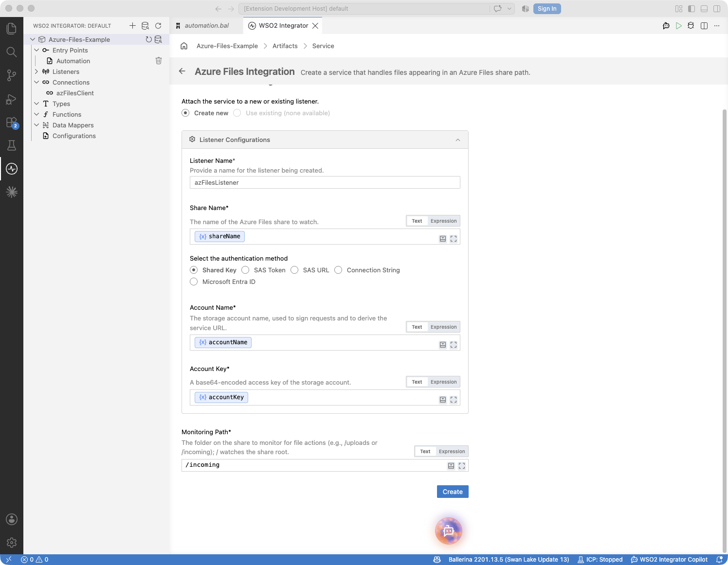
Task: Click the Sign In button
Action: (x=547, y=9)
